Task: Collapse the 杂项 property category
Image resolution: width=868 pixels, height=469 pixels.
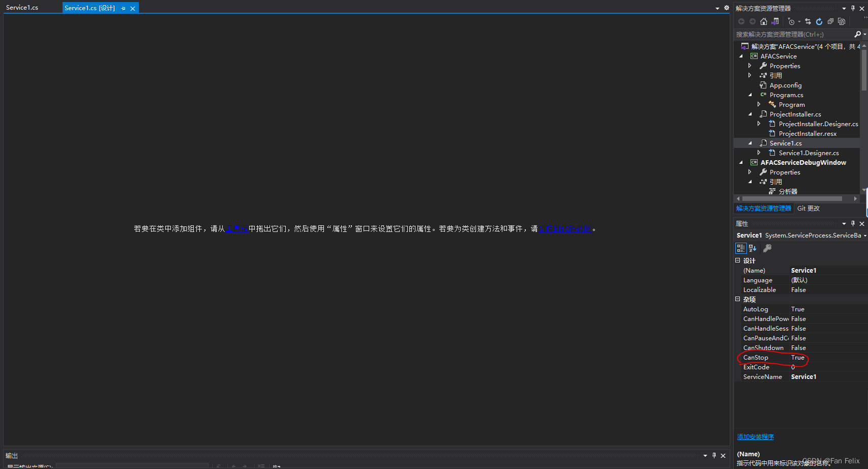Action: pyautogui.click(x=738, y=299)
